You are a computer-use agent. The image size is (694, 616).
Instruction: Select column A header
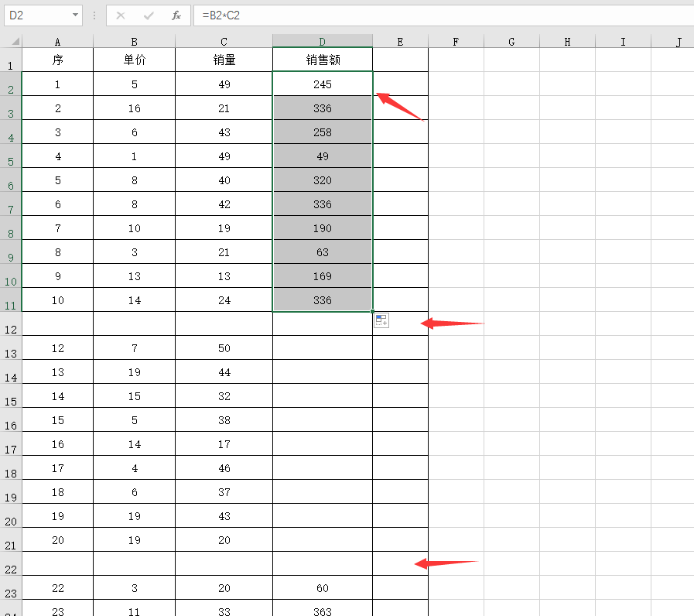click(x=57, y=42)
